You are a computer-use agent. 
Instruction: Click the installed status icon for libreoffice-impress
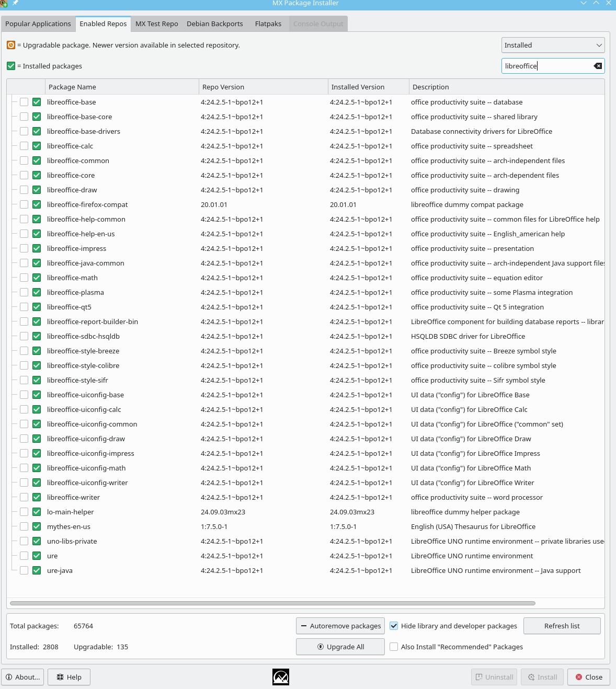[x=37, y=248]
